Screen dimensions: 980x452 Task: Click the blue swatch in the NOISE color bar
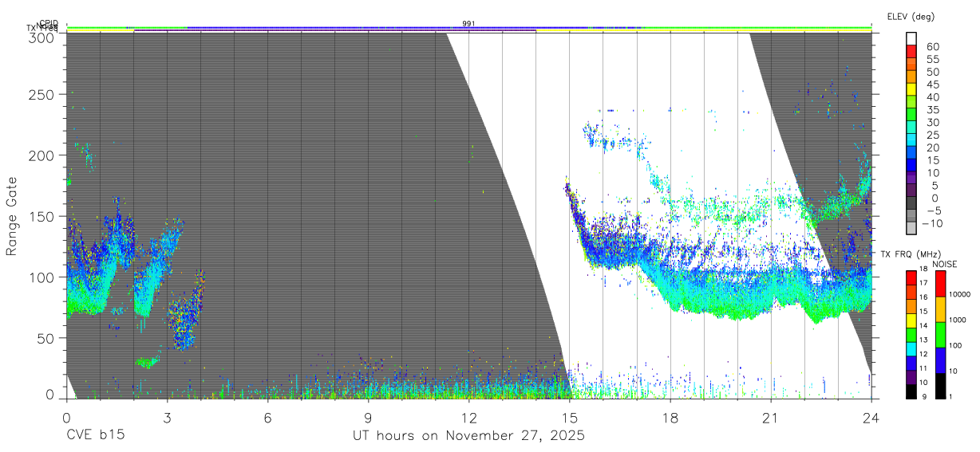click(x=941, y=359)
